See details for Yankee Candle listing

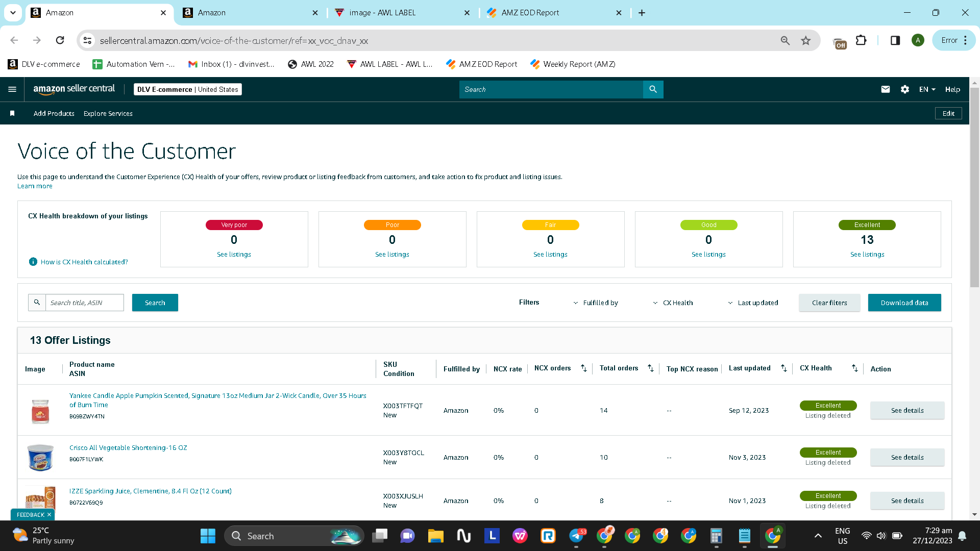(908, 410)
